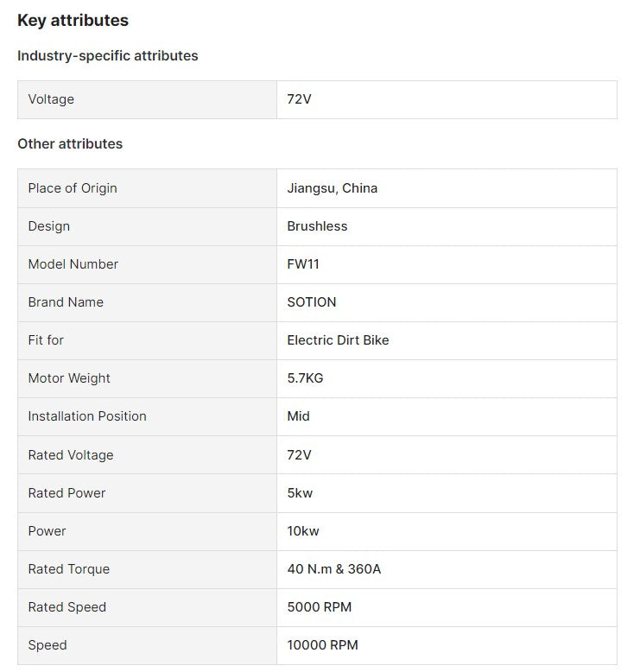This screenshot has width=640, height=672.
Task: Select the Model Number label
Action: tap(73, 264)
